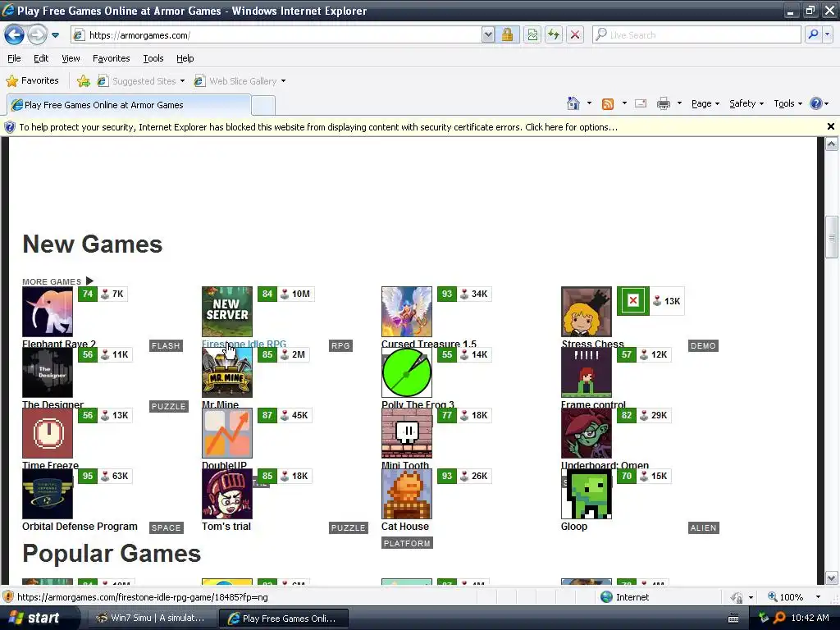The image size is (840, 630).
Task: Open the Page dropdown menu
Action: (705, 104)
